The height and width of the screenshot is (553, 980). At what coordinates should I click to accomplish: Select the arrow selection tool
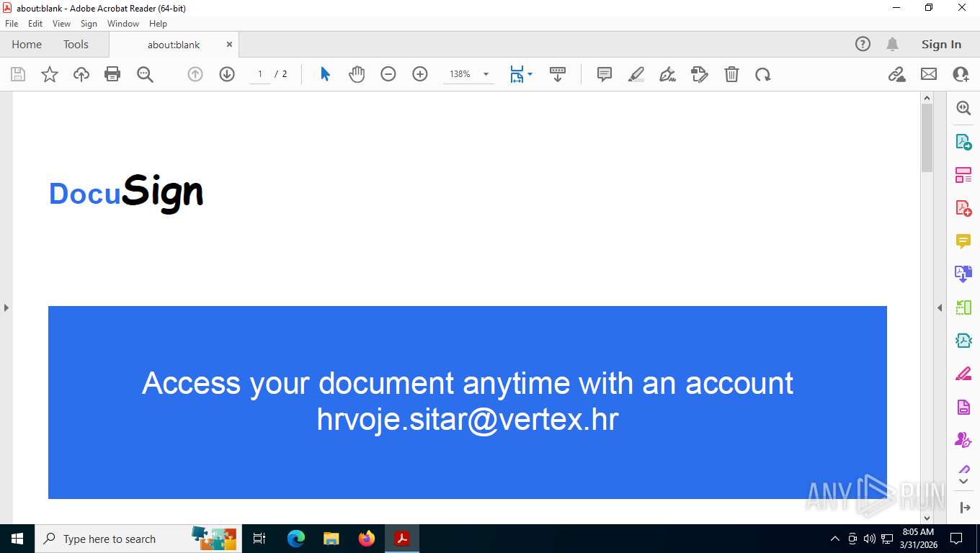click(x=325, y=74)
